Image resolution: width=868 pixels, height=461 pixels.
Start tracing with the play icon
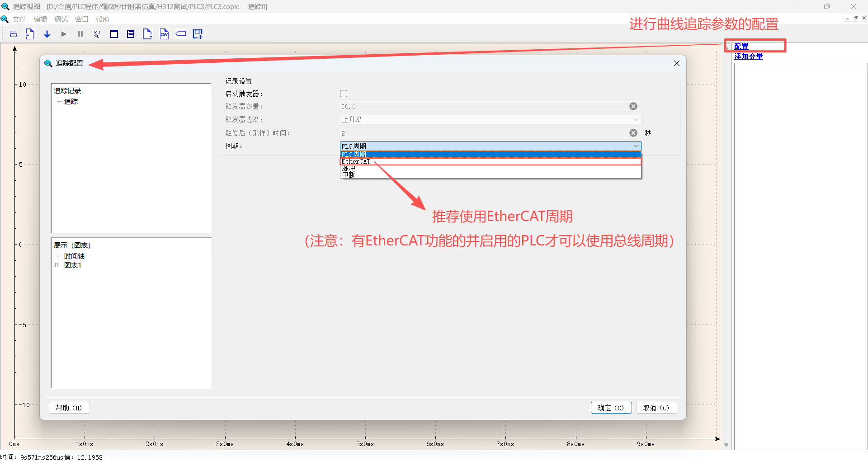64,34
